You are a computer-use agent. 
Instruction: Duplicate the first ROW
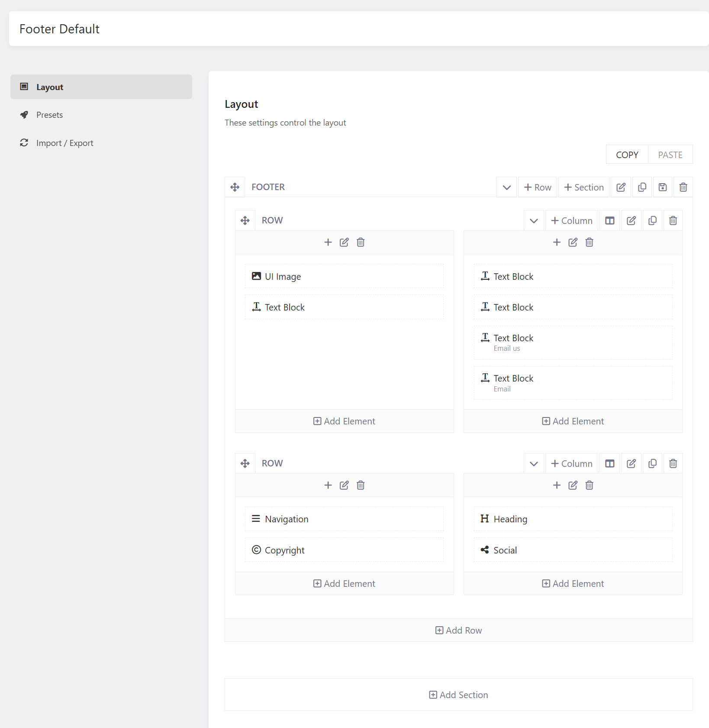point(652,220)
